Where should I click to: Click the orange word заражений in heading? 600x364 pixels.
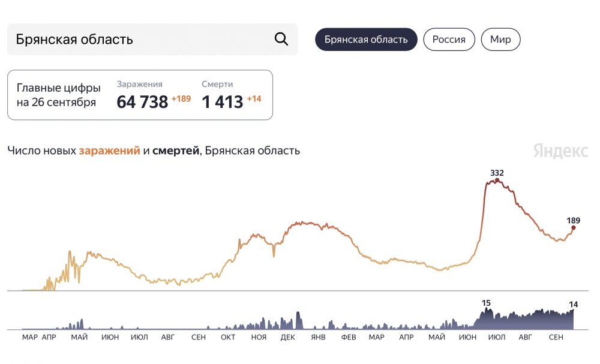[109, 151]
